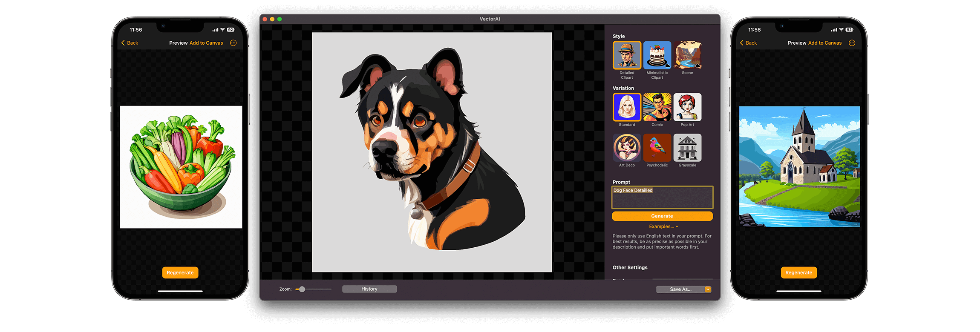
Task: Tap Regenerate under the church image
Action: 798,273
